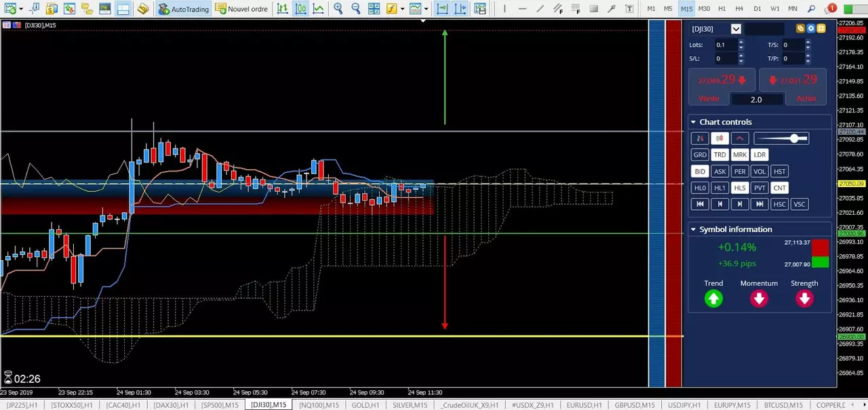Viewport: 868px width, 410px height.
Task: Tile chart windows icon
Action: tap(374, 9)
